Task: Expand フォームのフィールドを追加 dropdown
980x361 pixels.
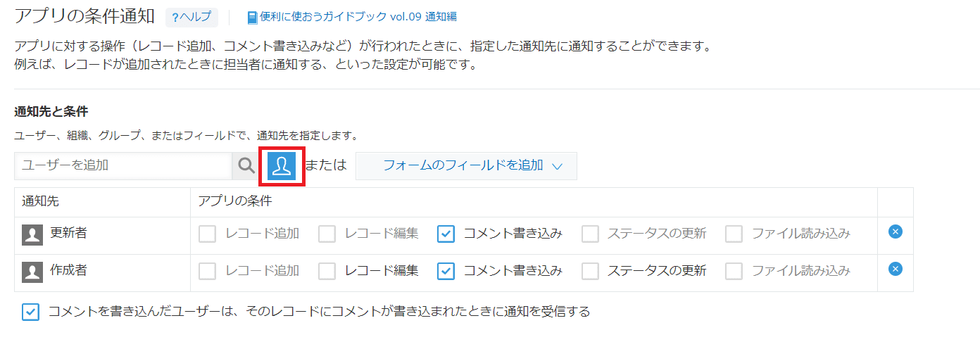Action: [x=466, y=165]
